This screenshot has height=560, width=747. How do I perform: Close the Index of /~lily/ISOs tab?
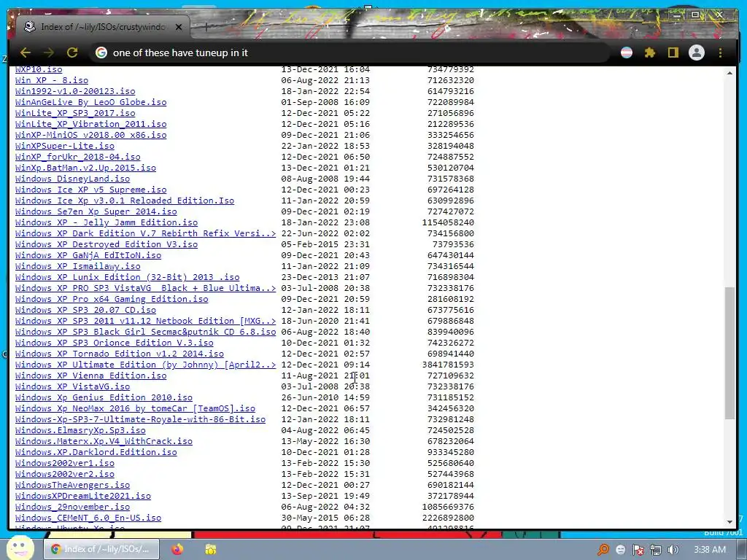179,27
